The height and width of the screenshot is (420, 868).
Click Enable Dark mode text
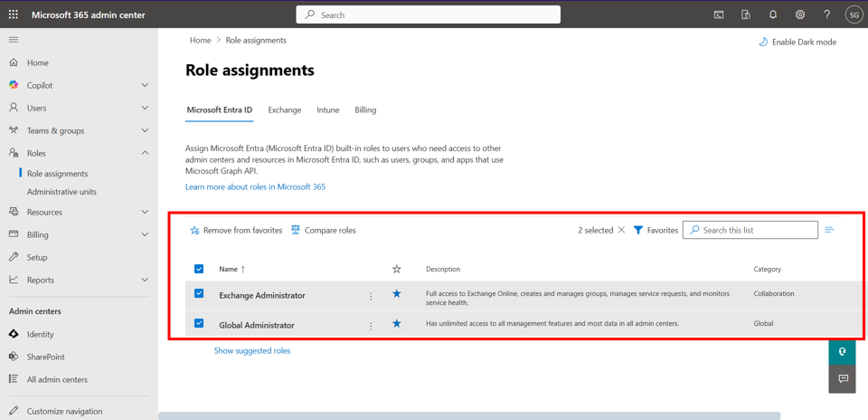point(805,43)
